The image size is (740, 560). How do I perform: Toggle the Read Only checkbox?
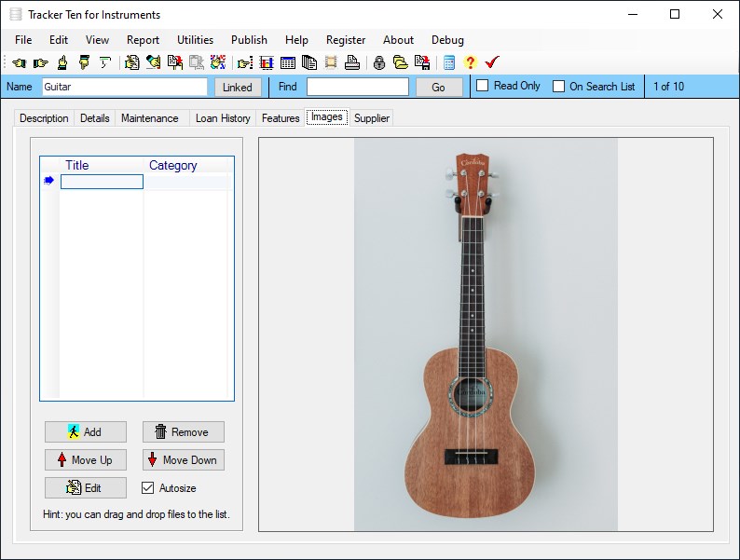click(483, 86)
